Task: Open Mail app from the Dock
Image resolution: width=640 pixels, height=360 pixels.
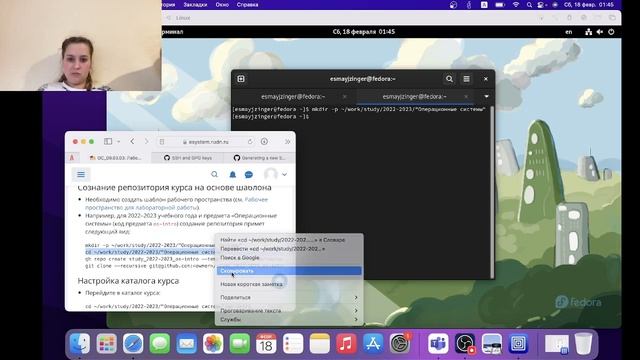Action: click(187, 343)
